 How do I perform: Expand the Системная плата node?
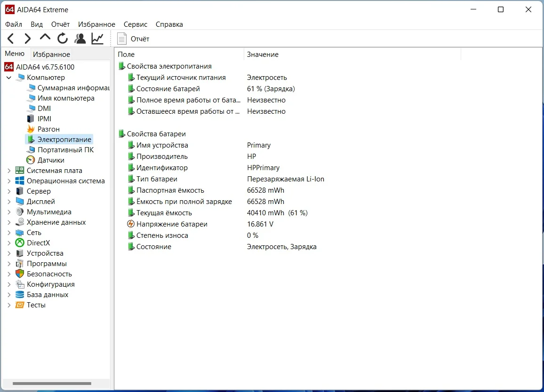pos(9,171)
